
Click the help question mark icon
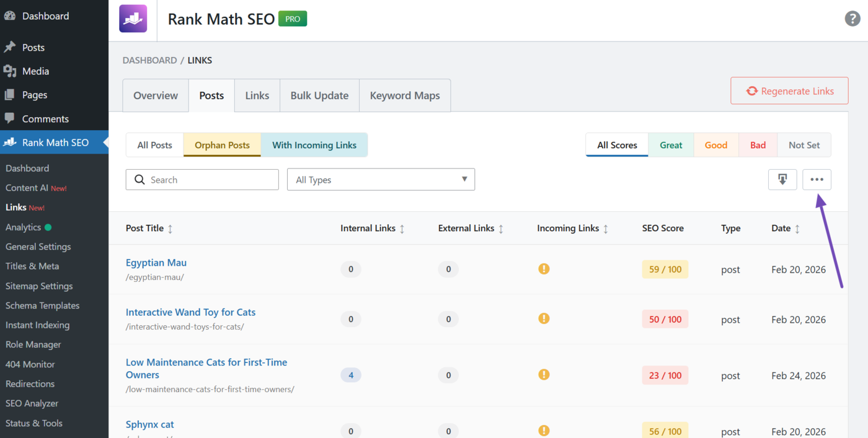(852, 19)
